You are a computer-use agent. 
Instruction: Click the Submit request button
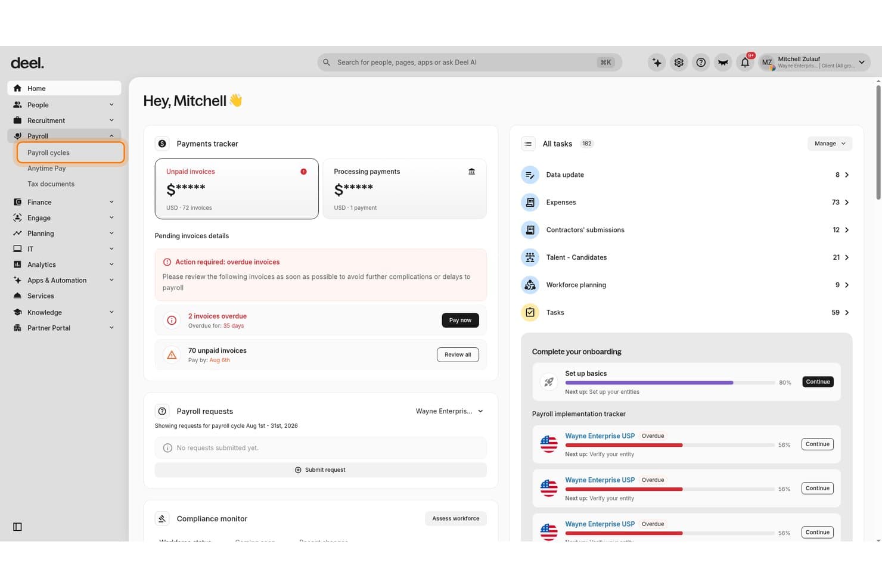click(321, 470)
